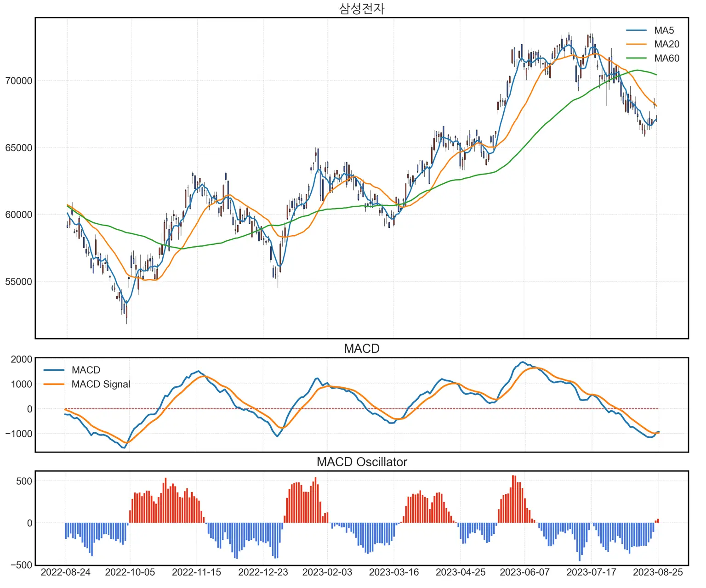The height and width of the screenshot is (588, 706).
Task: Click the 70000 price axis label
Action: (19, 81)
